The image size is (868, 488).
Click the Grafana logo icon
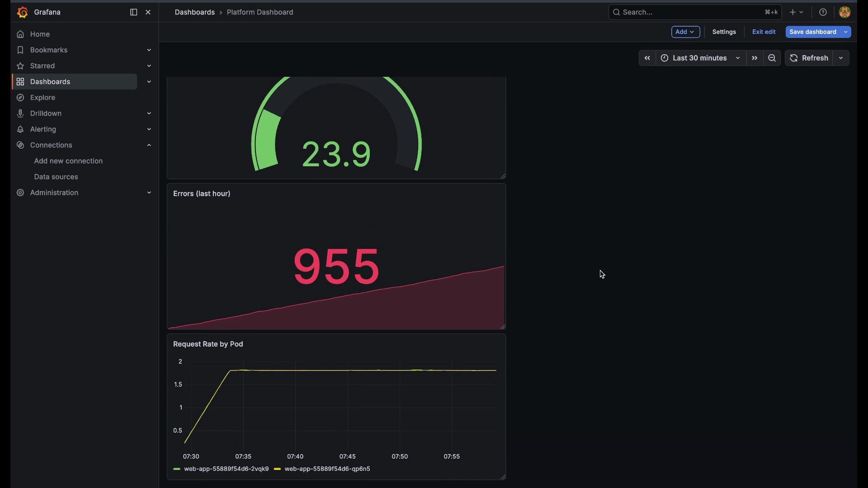[x=22, y=12]
